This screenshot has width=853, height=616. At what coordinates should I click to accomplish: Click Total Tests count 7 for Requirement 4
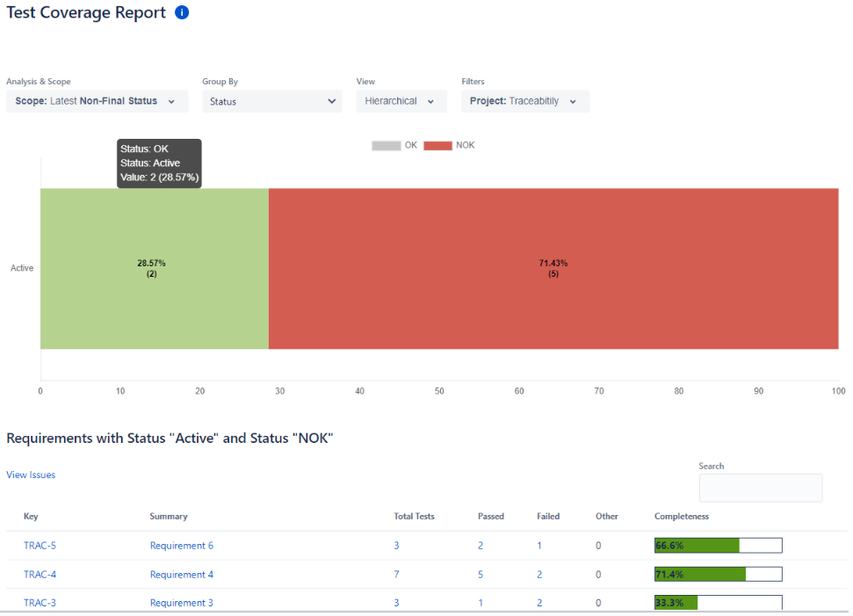point(396,574)
